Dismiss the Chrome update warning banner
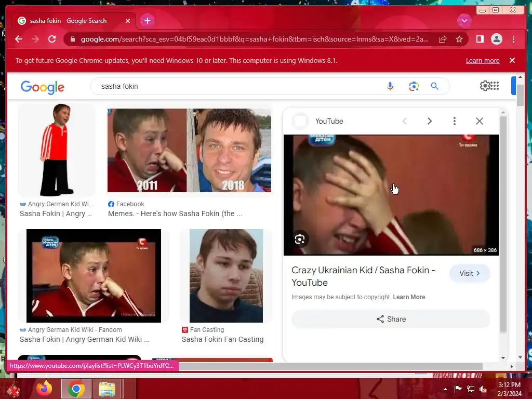 coord(512,60)
